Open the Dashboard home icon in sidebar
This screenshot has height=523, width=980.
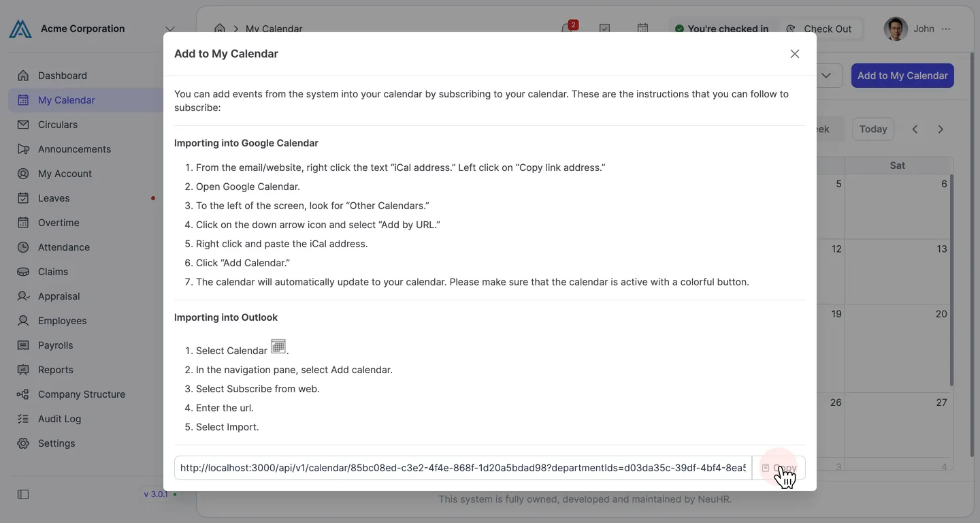pos(23,76)
